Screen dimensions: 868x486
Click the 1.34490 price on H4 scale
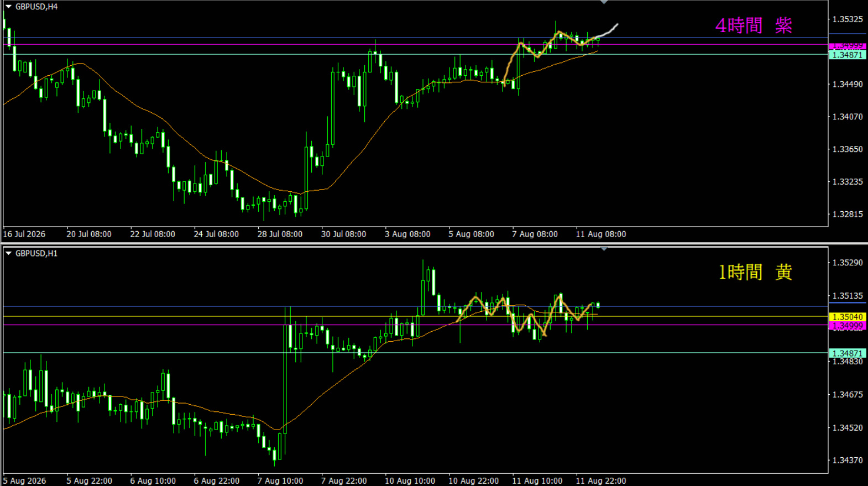coord(848,84)
